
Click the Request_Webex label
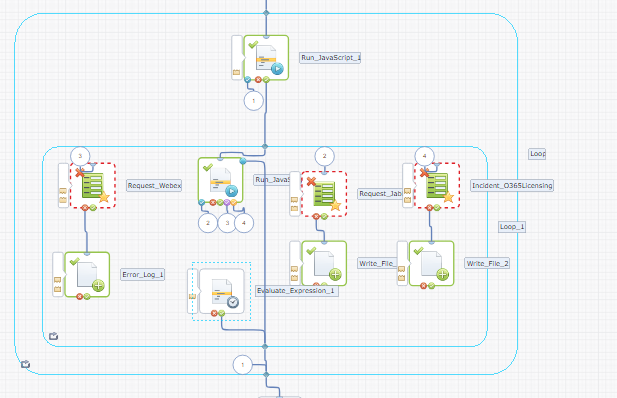pos(154,185)
